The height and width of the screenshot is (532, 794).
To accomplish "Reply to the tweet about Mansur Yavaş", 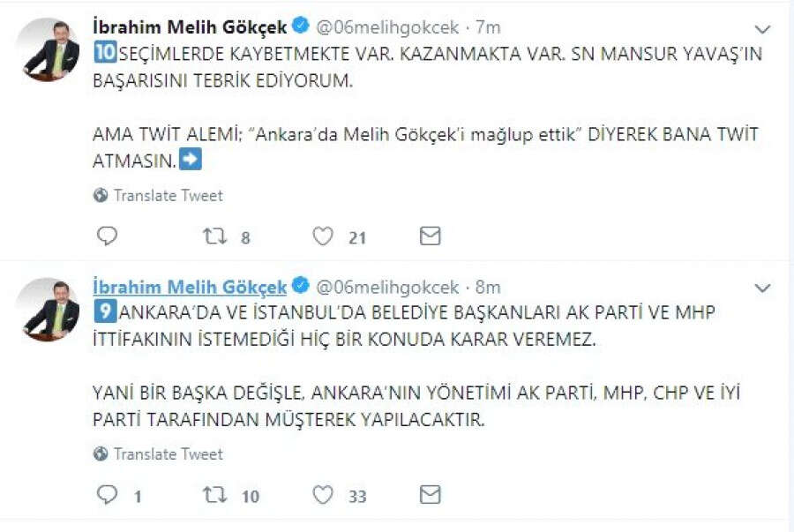I will 107,236.
